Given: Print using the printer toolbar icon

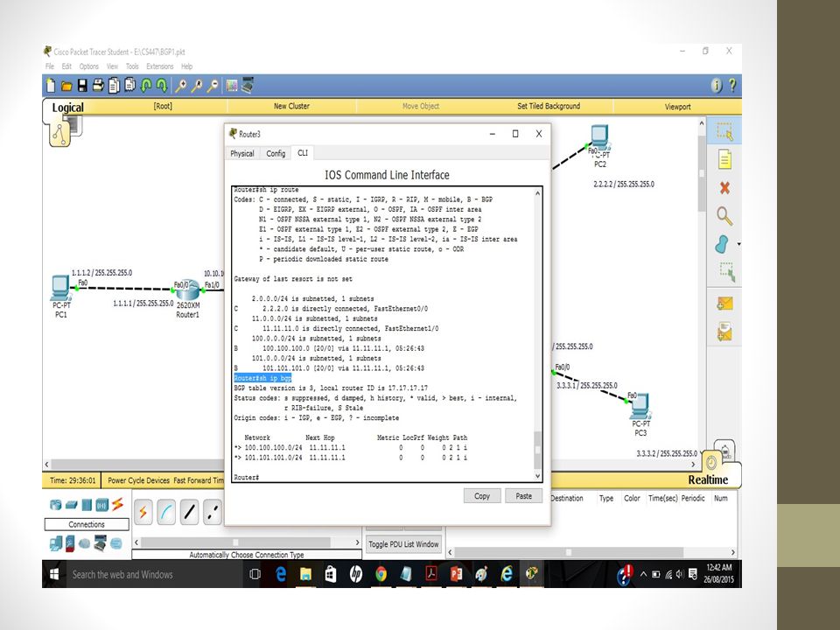Looking at the screenshot, I should pos(98,85).
